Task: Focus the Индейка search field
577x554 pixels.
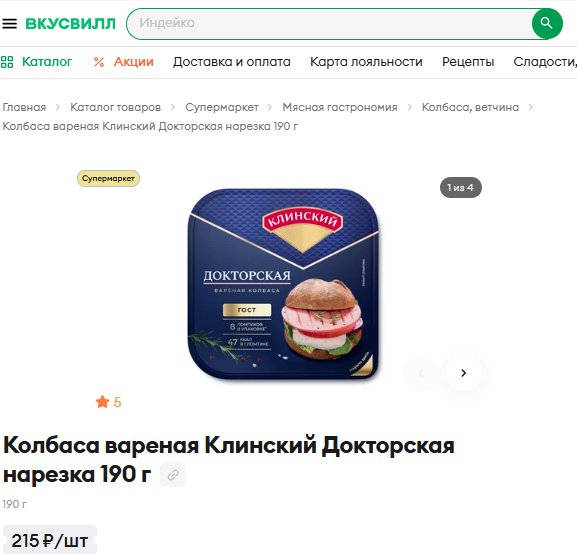Action: tap(329, 23)
